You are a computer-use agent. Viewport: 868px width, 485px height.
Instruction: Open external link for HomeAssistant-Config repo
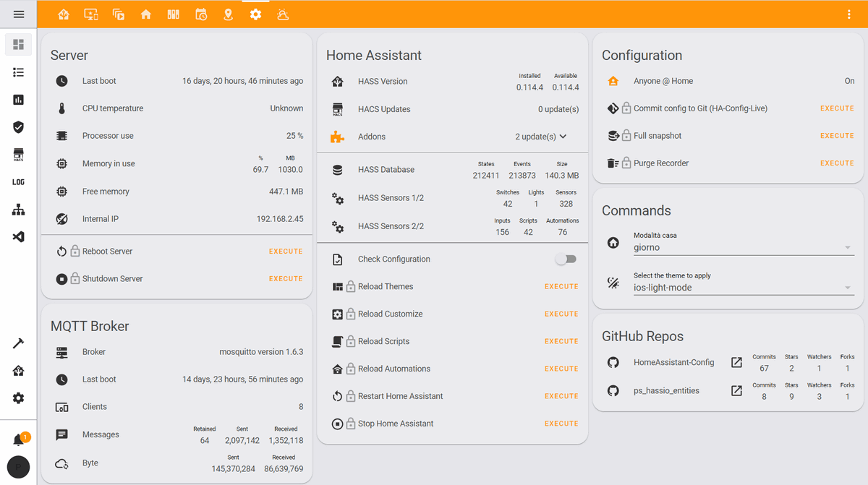(x=736, y=362)
